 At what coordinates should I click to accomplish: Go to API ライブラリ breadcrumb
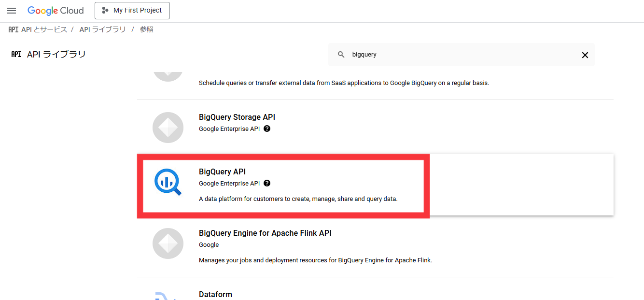102,29
